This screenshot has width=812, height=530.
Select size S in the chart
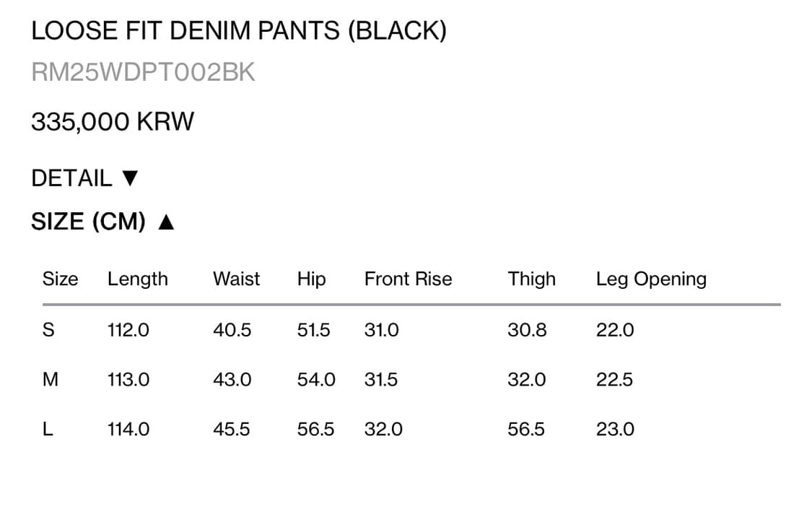pyautogui.click(x=48, y=330)
